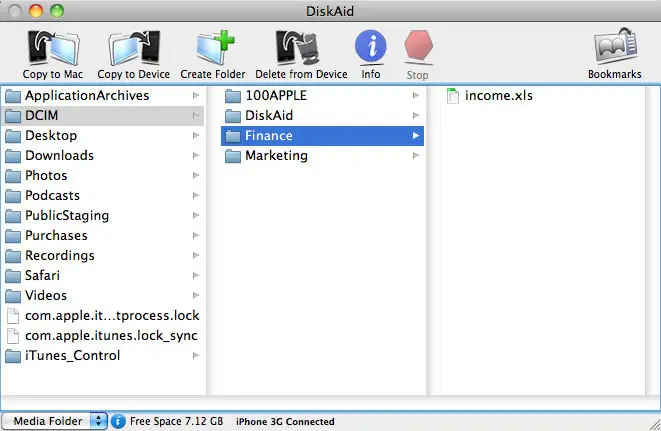661x431 pixels.
Task: Click the Stop toolbar icon
Action: click(x=418, y=47)
